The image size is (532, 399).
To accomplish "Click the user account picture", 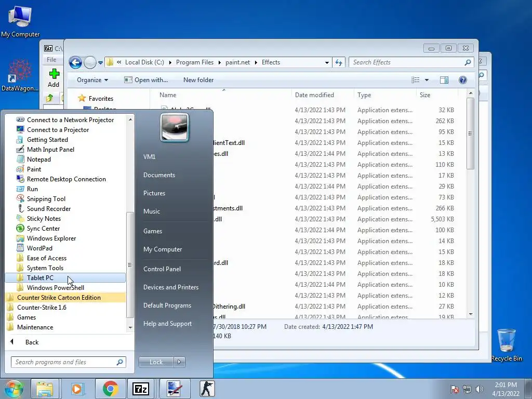I will pos(175,127).
